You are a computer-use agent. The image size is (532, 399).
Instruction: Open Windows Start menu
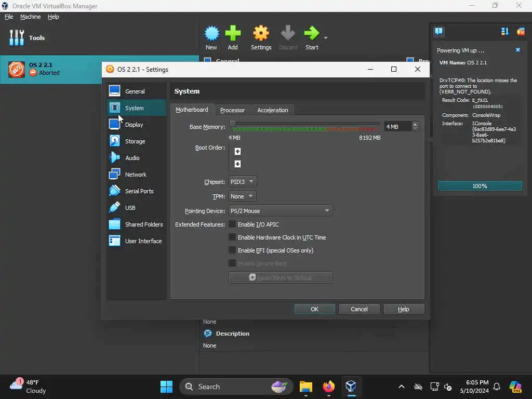point(166,387)
